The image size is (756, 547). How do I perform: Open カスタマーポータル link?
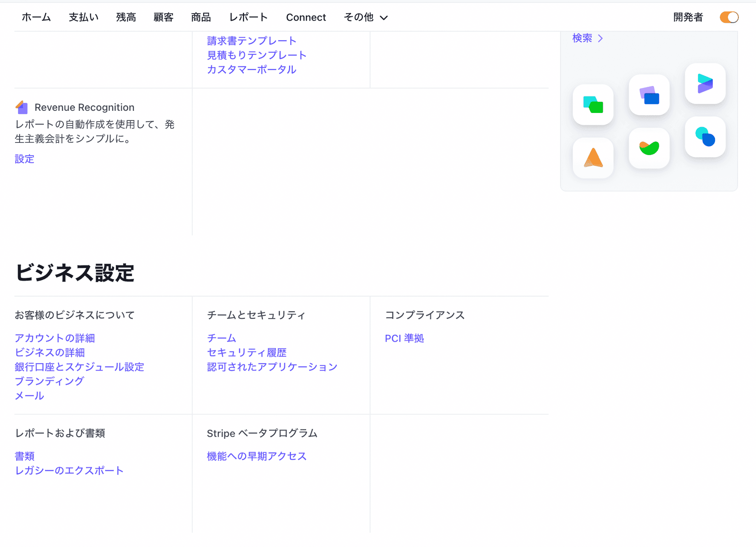coord(252,69)
